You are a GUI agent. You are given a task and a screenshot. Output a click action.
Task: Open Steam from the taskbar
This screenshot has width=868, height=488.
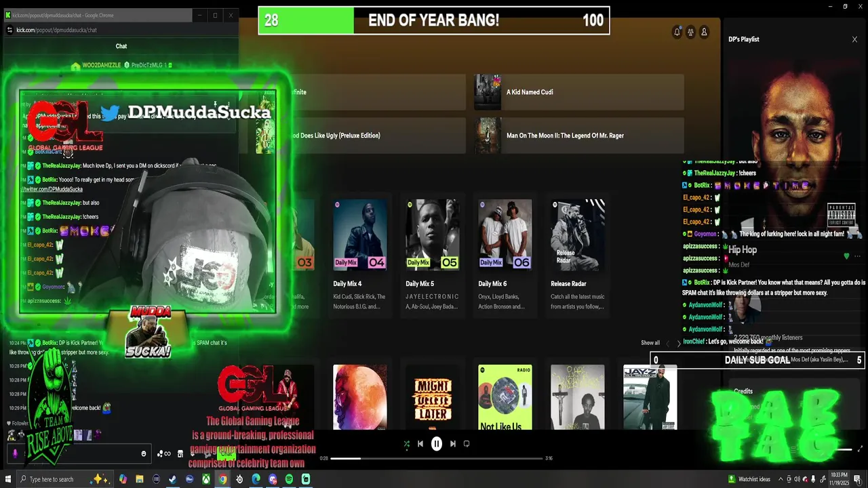(x=172, y=479)
